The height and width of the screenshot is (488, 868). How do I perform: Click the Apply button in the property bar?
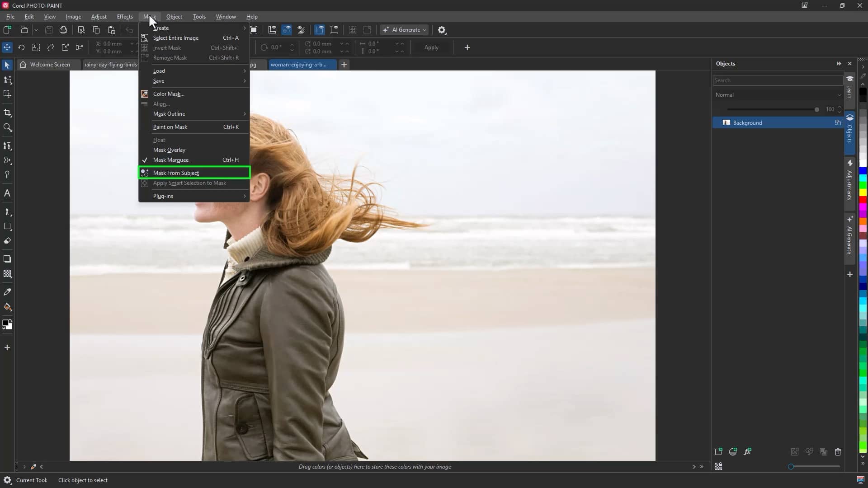point(431,47)
